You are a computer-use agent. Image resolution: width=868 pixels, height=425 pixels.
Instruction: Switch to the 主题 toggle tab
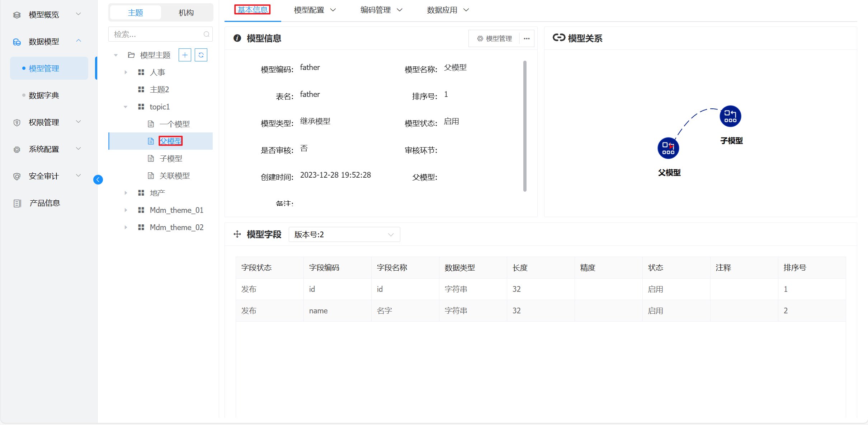136,13
